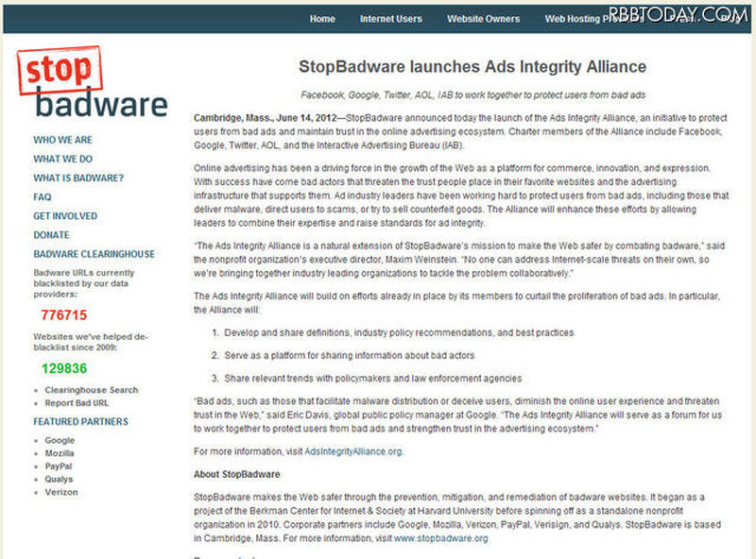Visit www.stopbadware.org link
Viewport: 756px width, 559px height.
[x=441, y=538]
